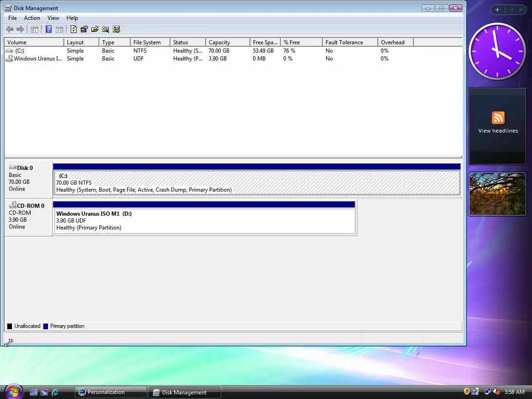Open the Start orb button
Screen dimensions: 532x399
coord(13,392)
